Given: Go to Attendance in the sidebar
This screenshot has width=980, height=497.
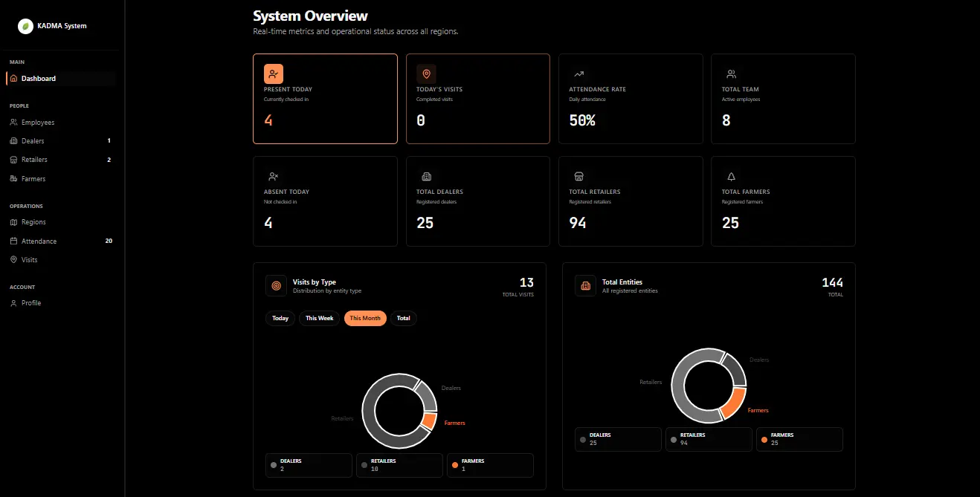Looking at the screenshot, I should click(39, 241).
